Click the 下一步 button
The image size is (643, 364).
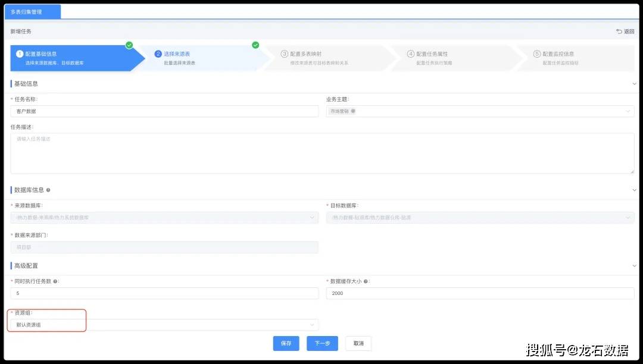(x=322, y=343)
